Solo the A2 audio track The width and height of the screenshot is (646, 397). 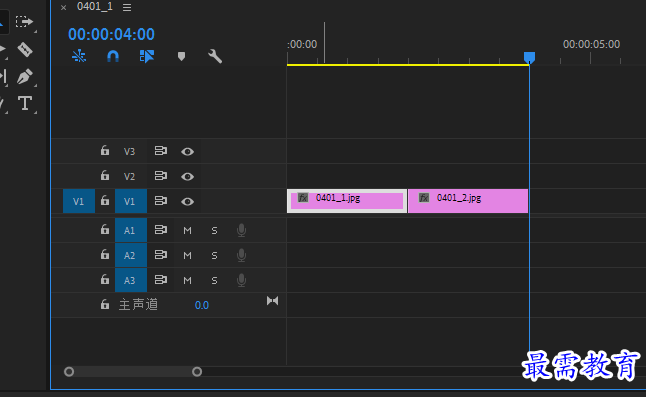pos(214,256)
